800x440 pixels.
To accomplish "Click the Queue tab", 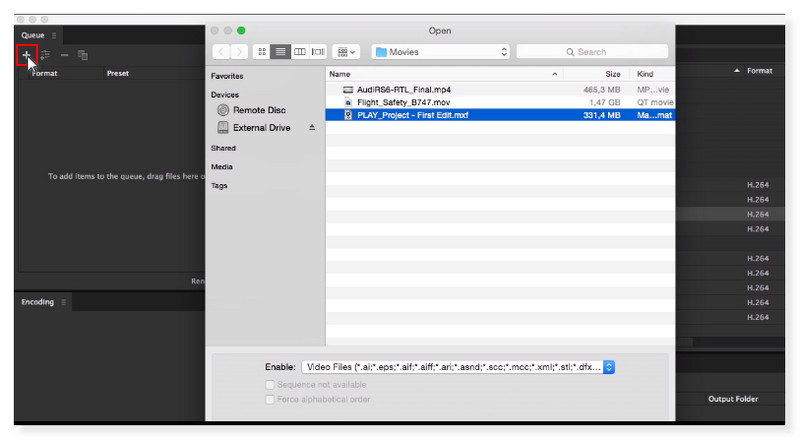I will coord(33,35).
